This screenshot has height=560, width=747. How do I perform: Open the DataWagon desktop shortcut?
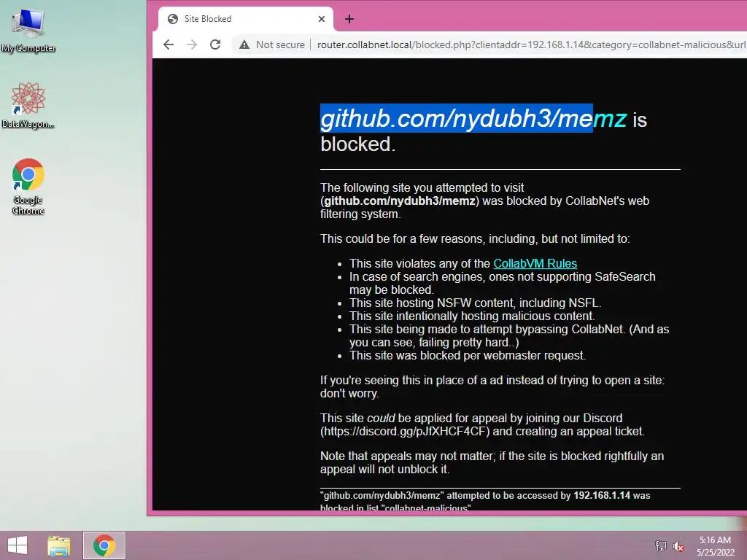coord(28,105)
